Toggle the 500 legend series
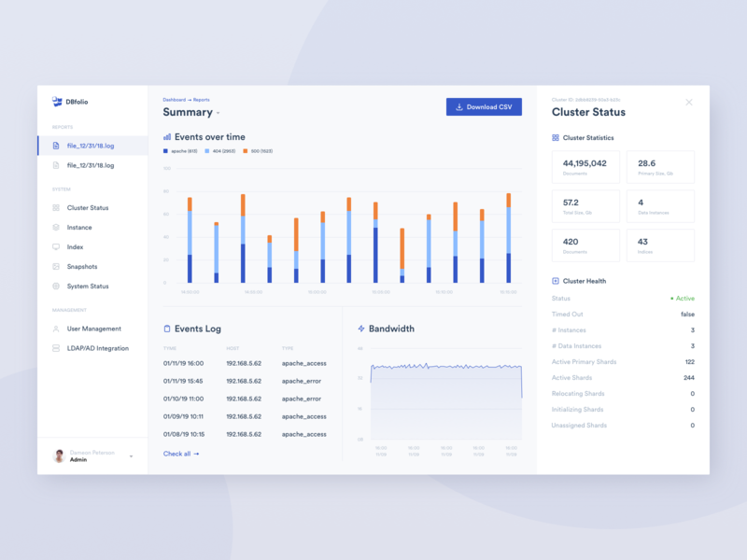The height and width of the screenshot is (560, 747). 258,151
